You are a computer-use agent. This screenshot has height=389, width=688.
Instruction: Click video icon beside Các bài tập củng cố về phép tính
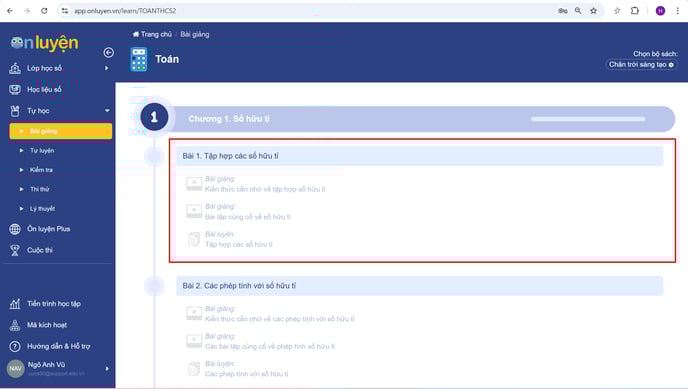point(194,341)
